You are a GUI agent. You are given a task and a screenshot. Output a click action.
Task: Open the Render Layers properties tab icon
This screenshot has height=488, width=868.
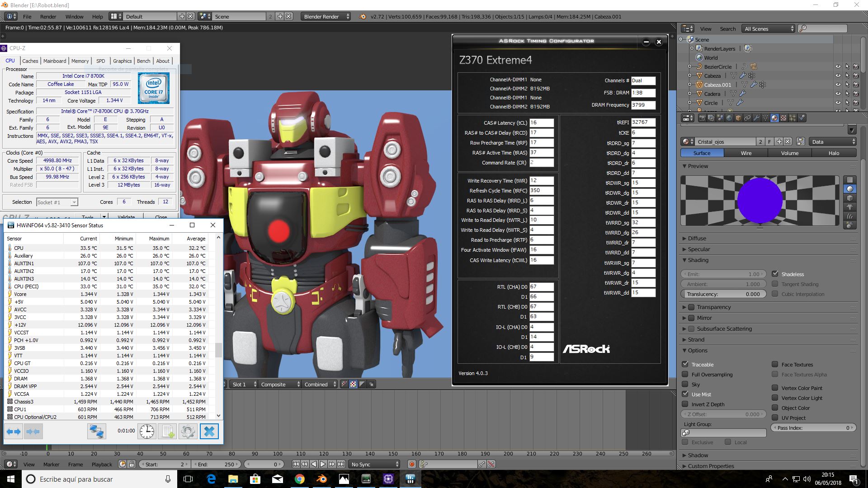click(711, 118)
